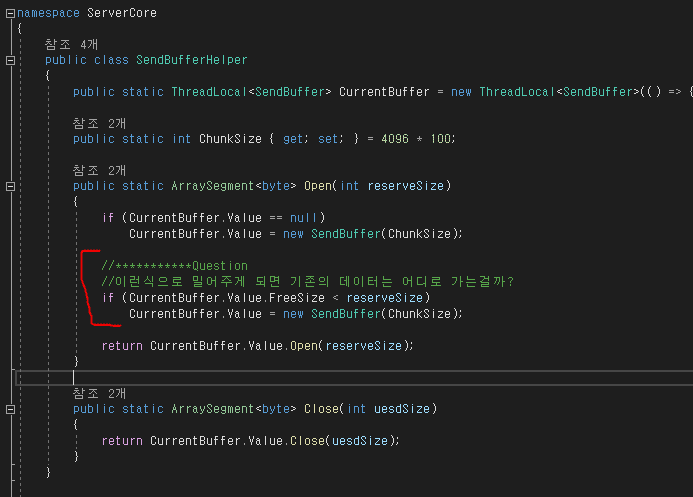
Task: Click the ServerCore namespace name
Action: [x=122, y=13]
